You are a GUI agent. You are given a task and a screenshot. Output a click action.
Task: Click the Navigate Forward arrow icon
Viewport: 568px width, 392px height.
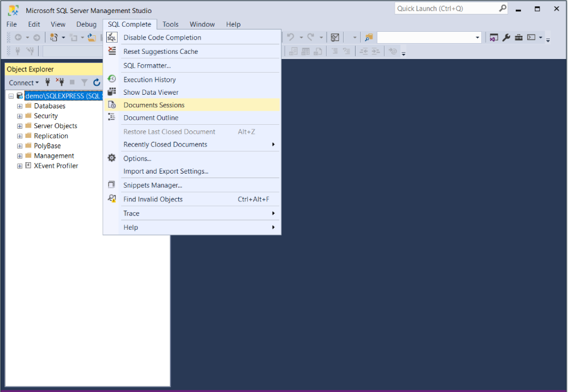[x=36, y=37]
